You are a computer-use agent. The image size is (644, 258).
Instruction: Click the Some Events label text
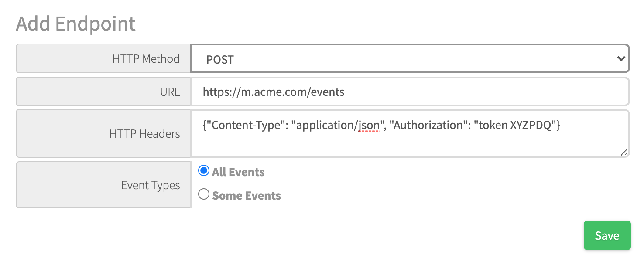pos(247,196)
